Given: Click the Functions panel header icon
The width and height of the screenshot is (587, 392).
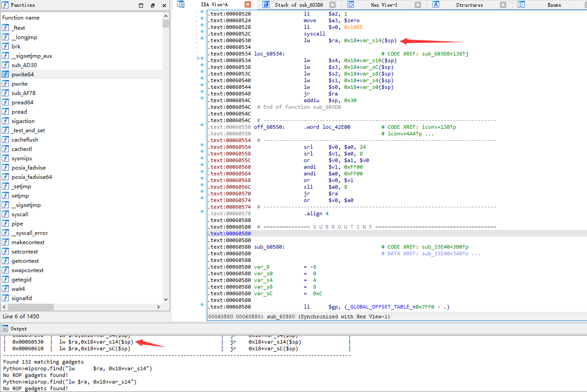Looking at the screenshot, I should 5,5.
